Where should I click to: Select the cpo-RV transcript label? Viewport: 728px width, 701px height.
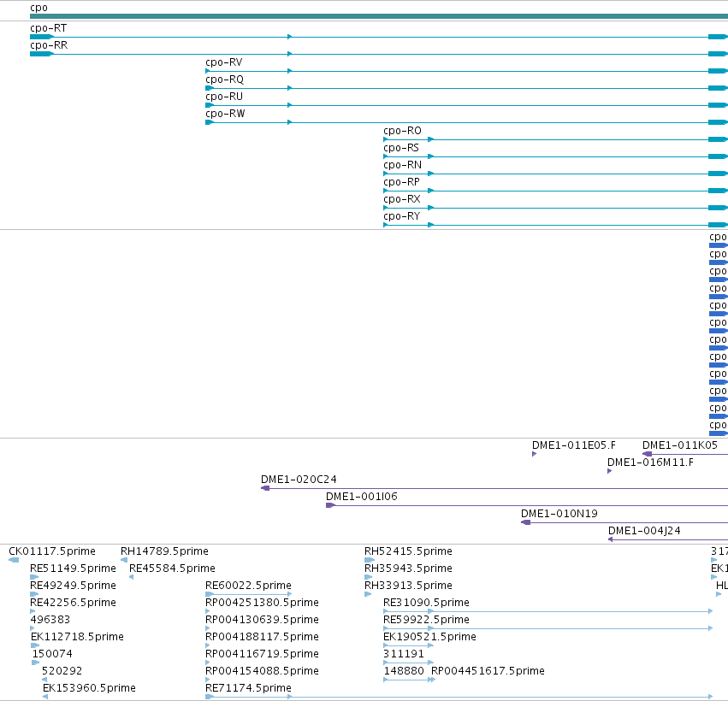point(224,62)
